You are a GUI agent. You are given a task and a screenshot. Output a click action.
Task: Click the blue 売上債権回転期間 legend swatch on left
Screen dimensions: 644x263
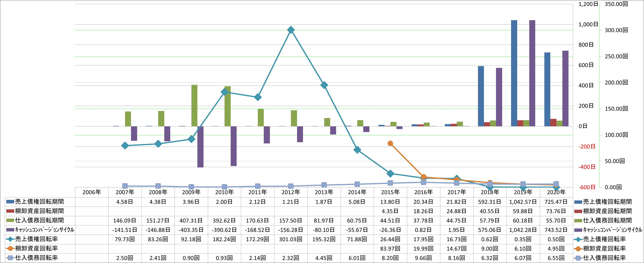tap(10, 202)
